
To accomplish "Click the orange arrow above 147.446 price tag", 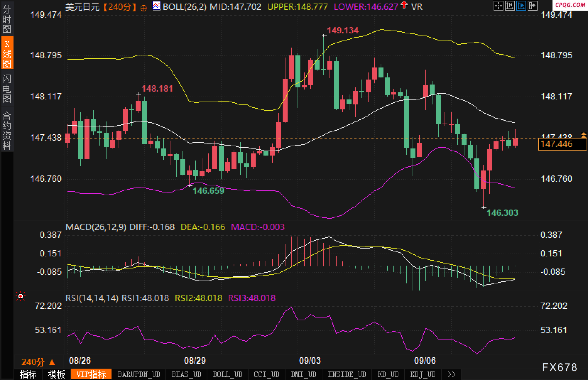I will [583, 135].
